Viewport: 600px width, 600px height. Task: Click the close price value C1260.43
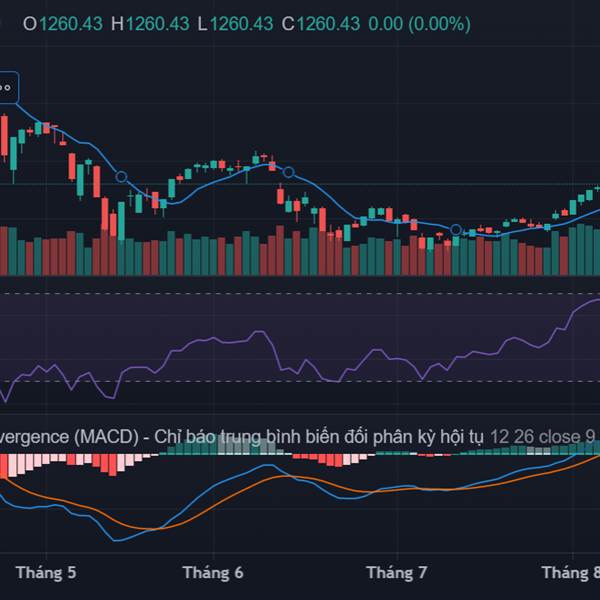(x=321, y=24)
